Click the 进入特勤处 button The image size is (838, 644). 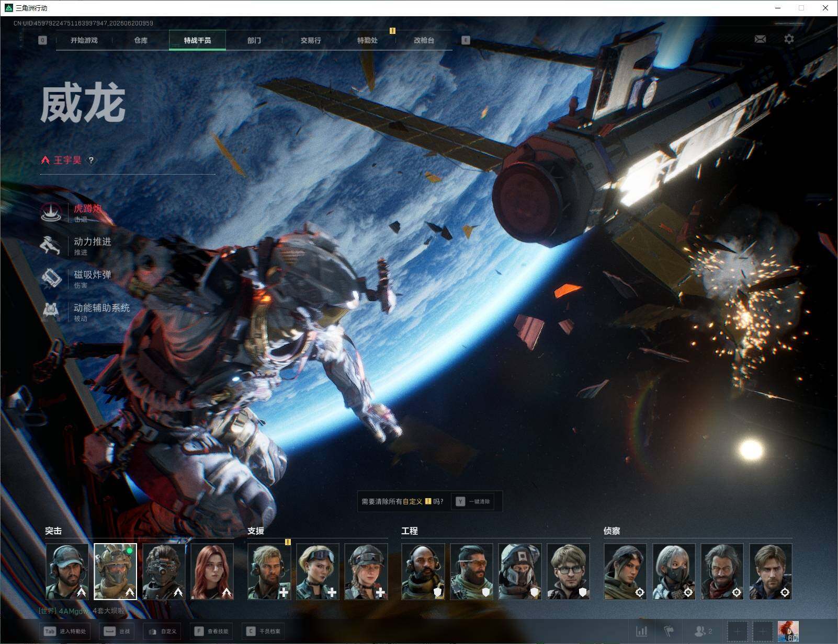coord(65,631)
